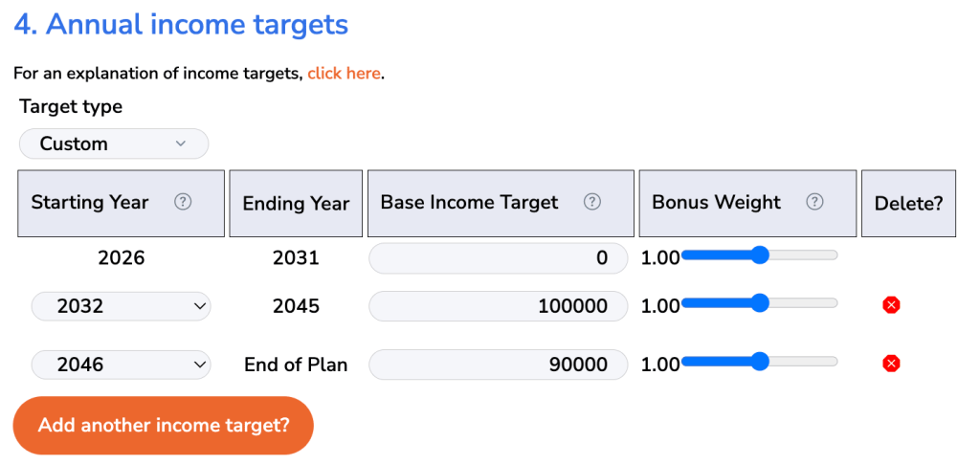Click the Starting Year column header
The image size is (980, 465).
point(121,203)
